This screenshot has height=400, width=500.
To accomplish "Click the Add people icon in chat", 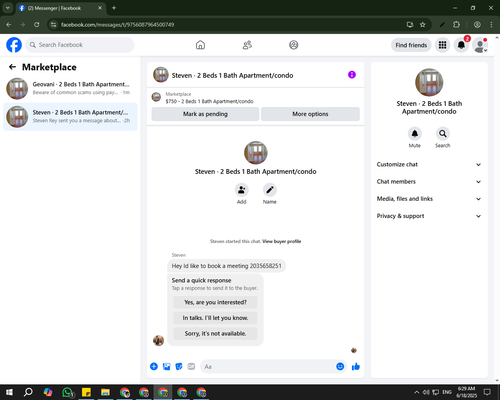I will tap(242, 190).
